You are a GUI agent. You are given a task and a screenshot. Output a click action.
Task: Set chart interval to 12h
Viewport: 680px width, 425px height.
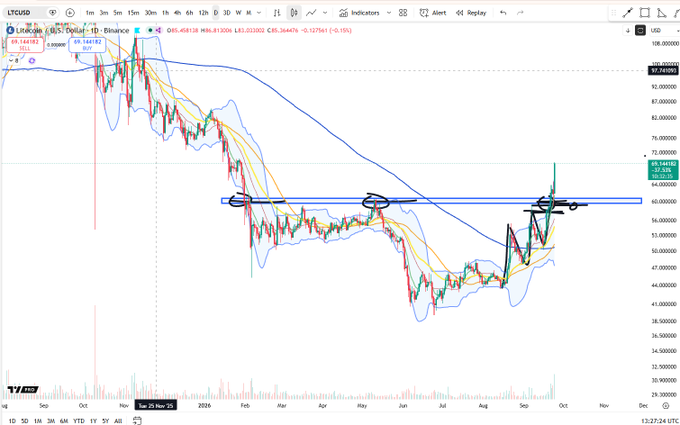[203, 13]
